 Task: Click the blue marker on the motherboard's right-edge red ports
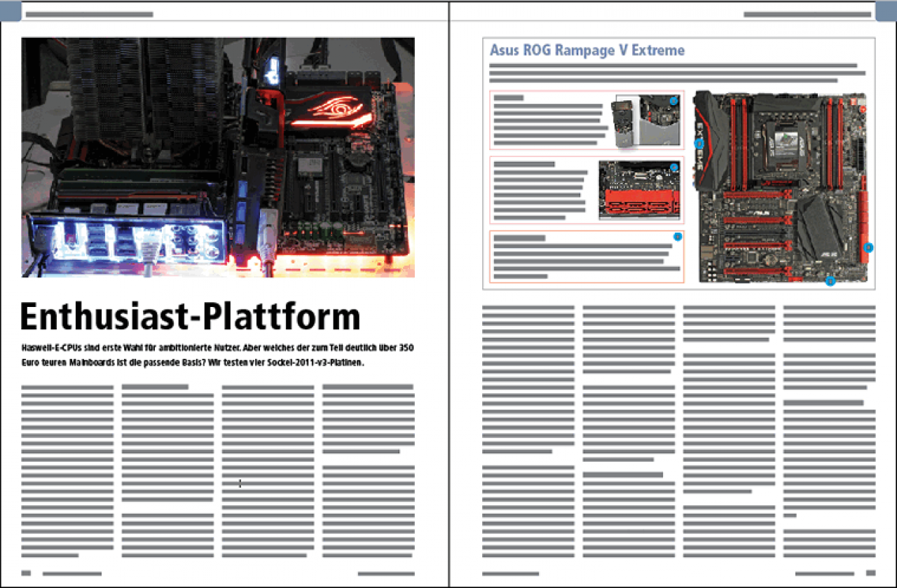point(869,247)
